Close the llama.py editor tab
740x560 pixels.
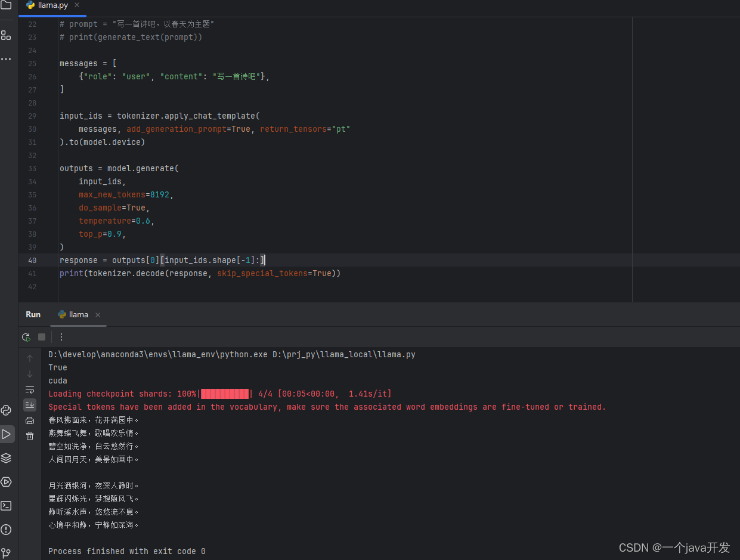(77, 5)
